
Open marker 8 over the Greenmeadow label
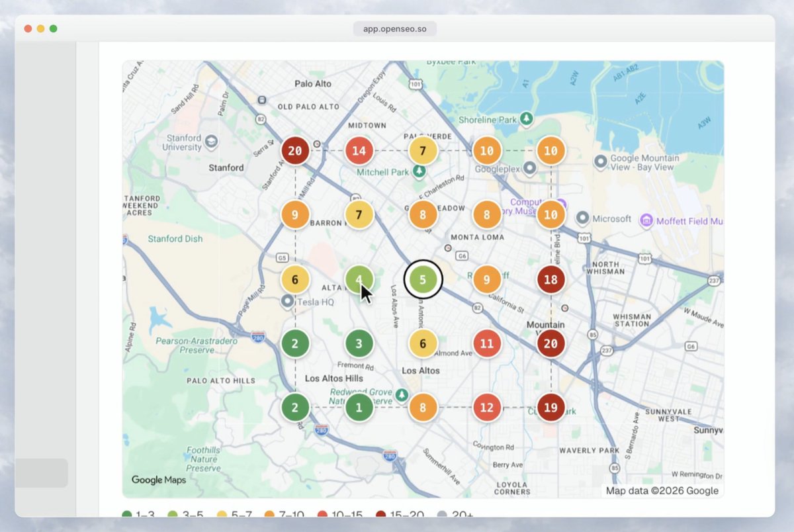pyautogui.click(x=423, y=215)
